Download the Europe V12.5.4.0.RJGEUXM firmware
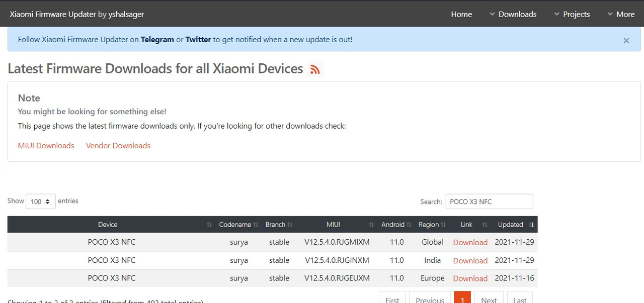 point(470,278)
